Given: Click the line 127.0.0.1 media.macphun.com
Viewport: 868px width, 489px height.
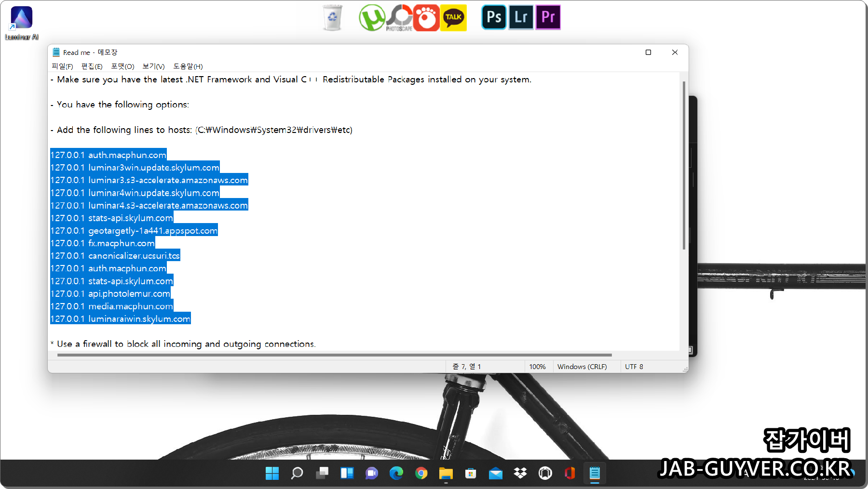Looking at the screenshot, I should tap(112, 306).
